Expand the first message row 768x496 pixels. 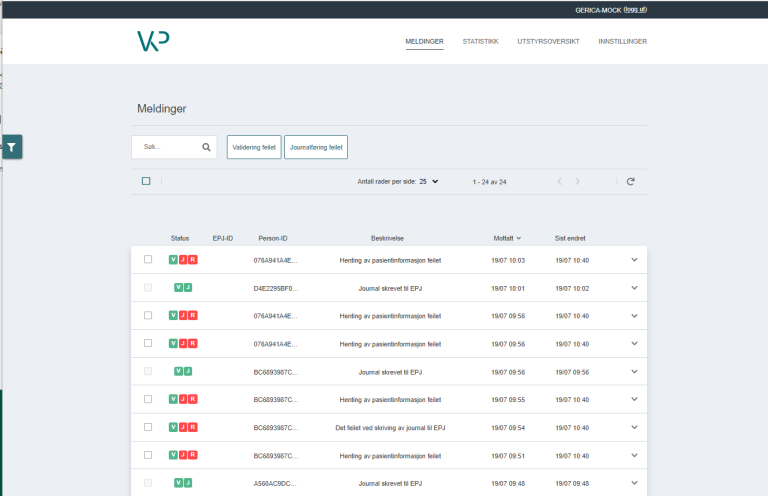tap(633, 260)
